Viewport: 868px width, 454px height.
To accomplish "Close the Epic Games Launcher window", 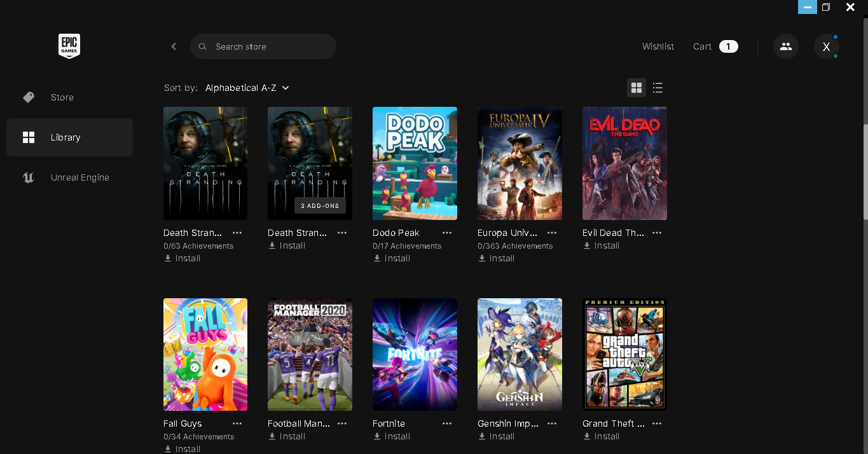I will pos(850,7).
